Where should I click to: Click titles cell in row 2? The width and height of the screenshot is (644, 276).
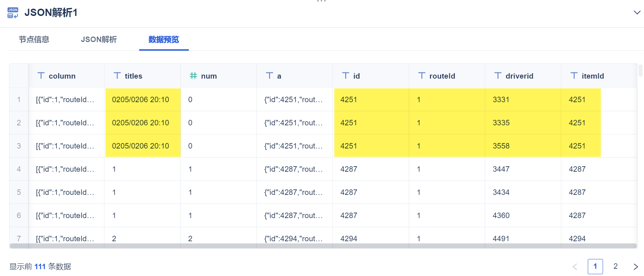pos(143,123)
